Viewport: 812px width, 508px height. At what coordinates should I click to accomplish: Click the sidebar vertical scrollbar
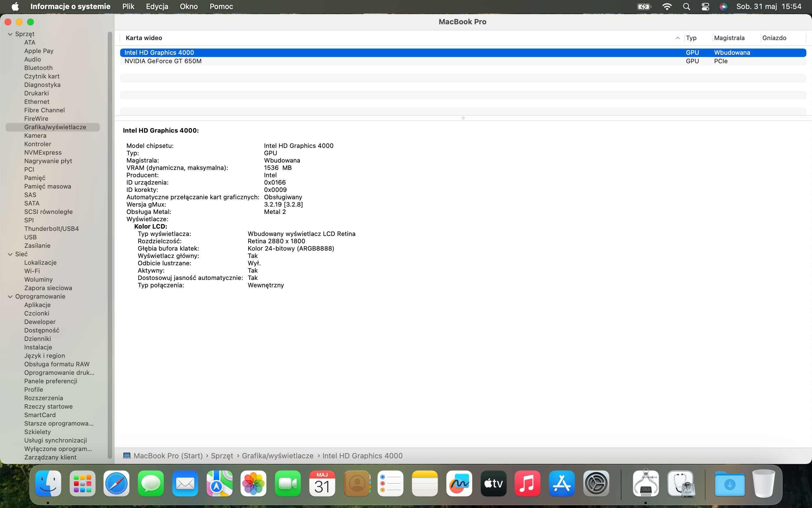[x=109, y=245]
